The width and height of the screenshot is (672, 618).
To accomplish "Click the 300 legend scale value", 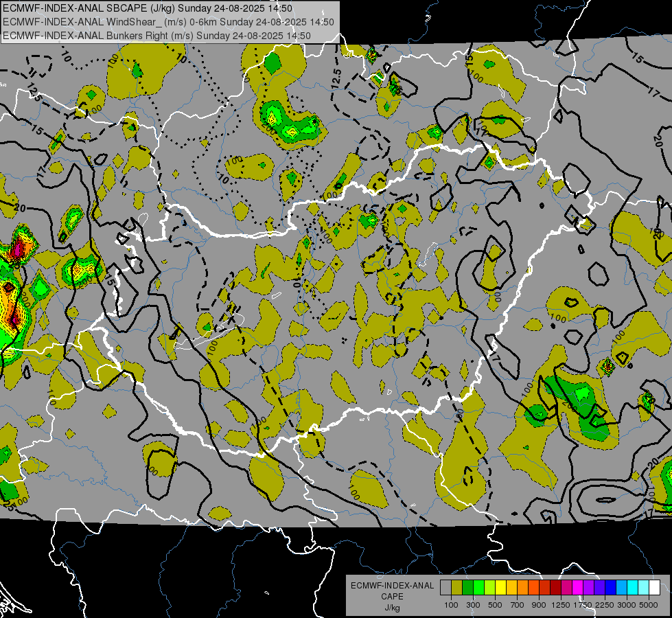I will click(x=473, y=605).
